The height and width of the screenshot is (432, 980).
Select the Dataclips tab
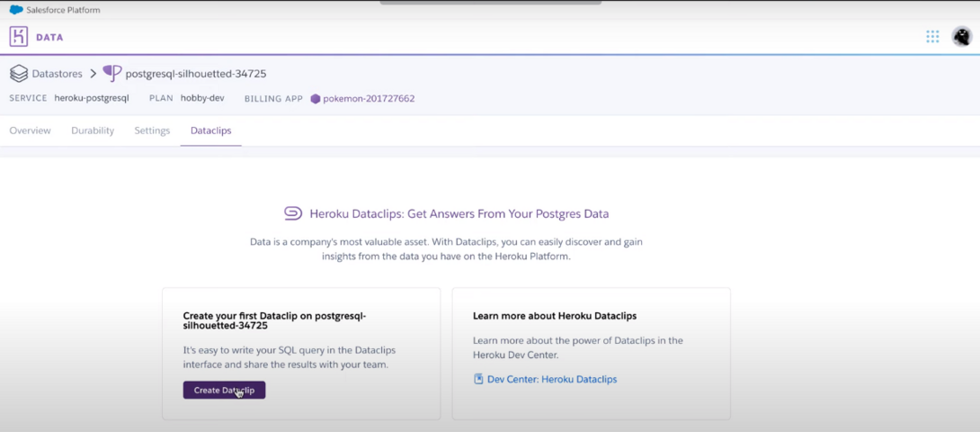click(210, 130)
